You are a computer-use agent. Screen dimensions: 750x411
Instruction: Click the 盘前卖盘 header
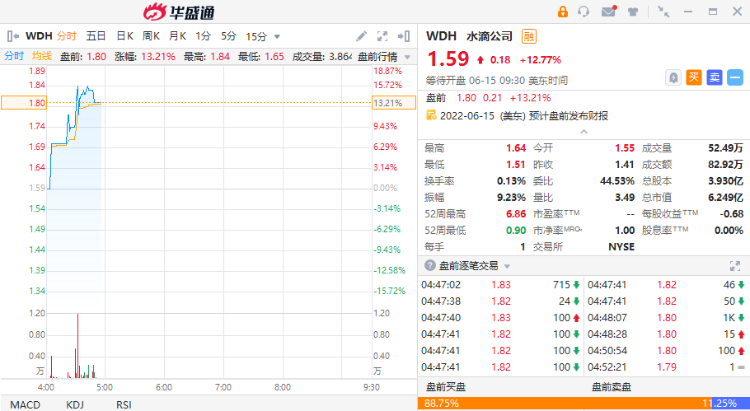tap(611, 387)
